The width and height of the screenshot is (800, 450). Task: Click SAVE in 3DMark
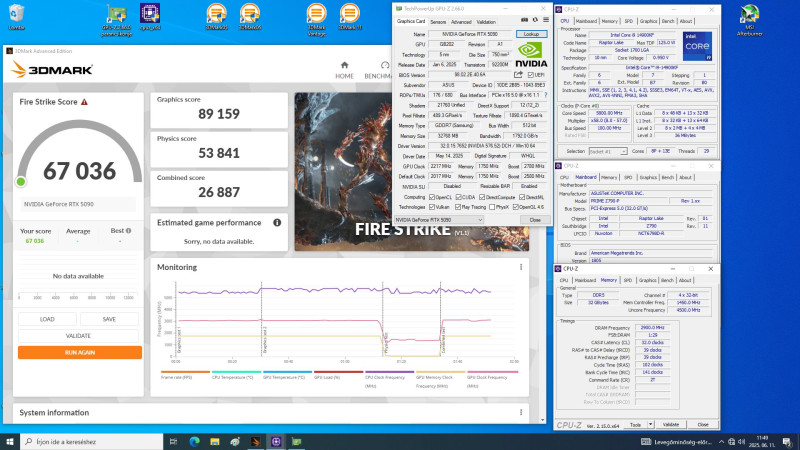(x=109, y=319)
